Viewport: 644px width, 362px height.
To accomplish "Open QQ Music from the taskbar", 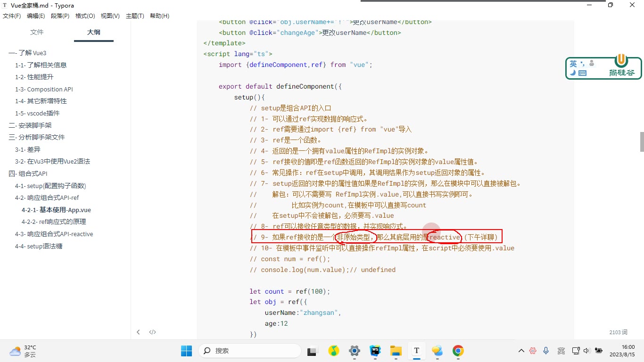I will (333, 351).
